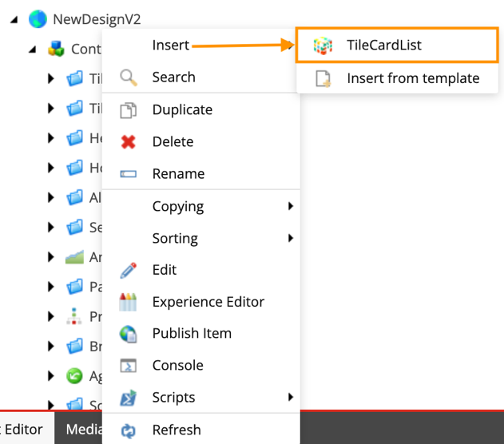Expand the Scripts submenu arrow
Image resolution: width=504 pixels, height=444 pixels.
(291, 398)
